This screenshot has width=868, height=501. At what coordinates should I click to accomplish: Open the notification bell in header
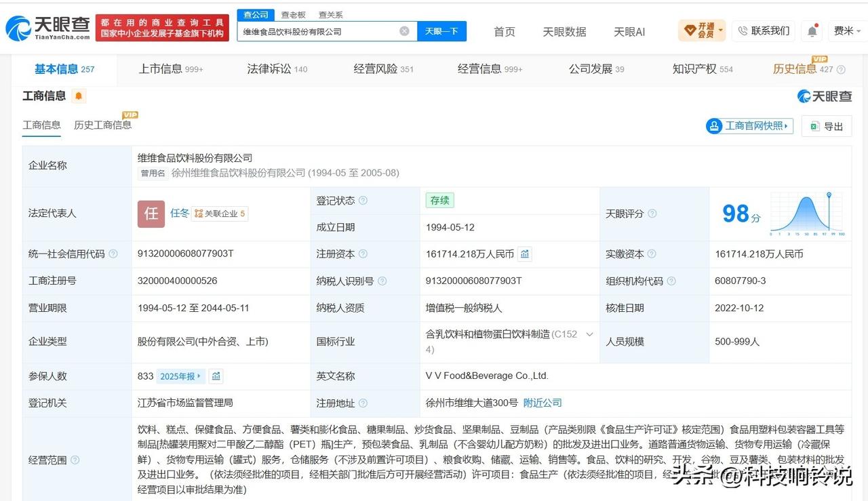(811, 31)
